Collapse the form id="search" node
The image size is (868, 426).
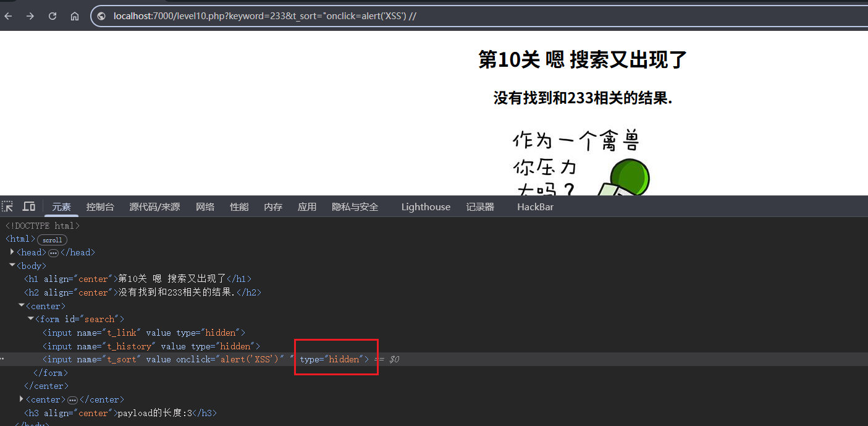tap(31, 319)
